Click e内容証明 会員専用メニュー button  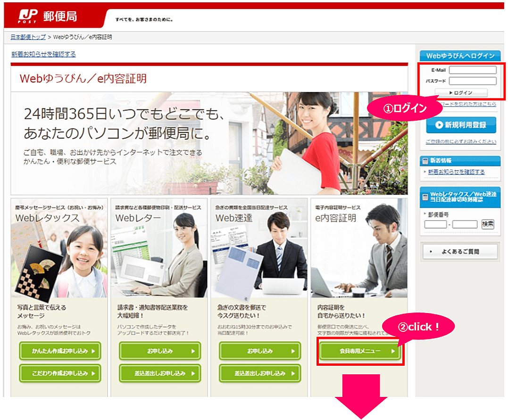tap(360, 351)
